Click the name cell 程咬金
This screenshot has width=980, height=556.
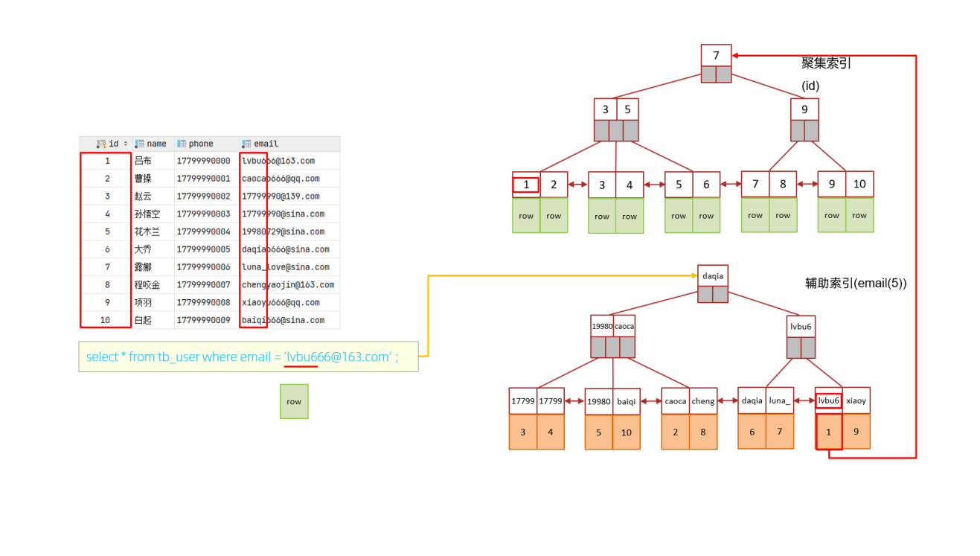click(x=147, y=285)
